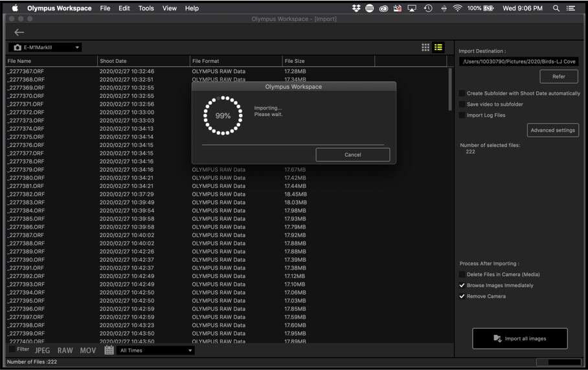
Task: Select file _2277374.ORF
Action: point(27,129)
